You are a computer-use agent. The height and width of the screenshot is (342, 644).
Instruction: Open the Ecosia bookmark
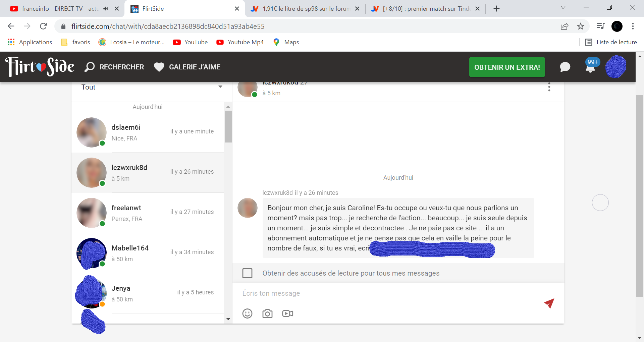131,42
